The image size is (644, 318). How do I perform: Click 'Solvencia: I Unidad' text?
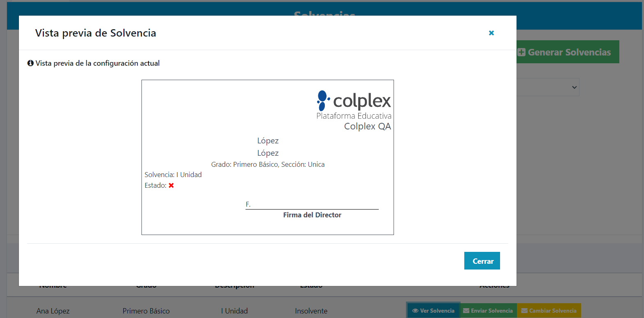point(173,175)
